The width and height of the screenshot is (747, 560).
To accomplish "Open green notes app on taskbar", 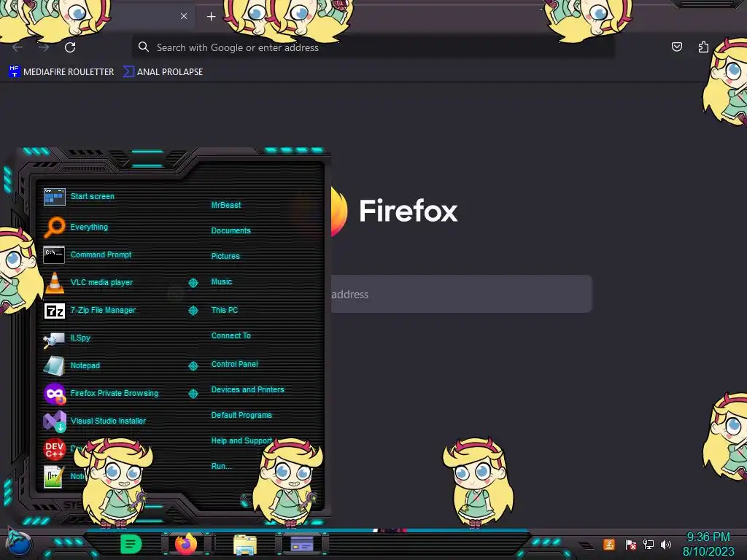I will coord(131,544).
